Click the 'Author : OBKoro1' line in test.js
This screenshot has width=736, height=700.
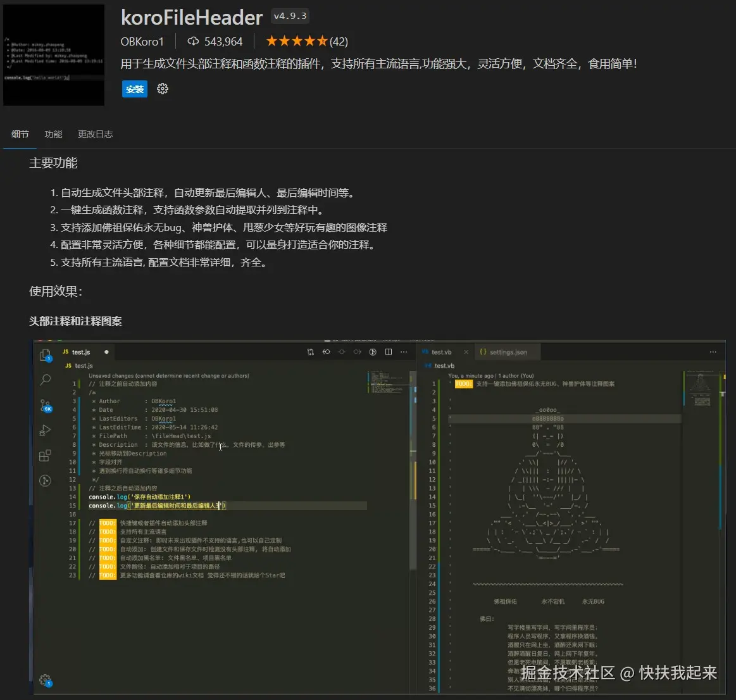[x=134, y=401]
